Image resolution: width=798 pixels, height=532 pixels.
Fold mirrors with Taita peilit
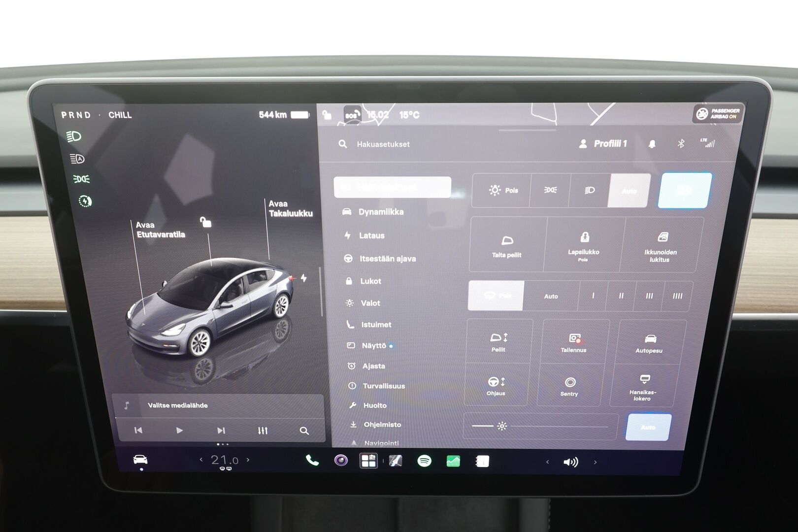tap(507, 245)
